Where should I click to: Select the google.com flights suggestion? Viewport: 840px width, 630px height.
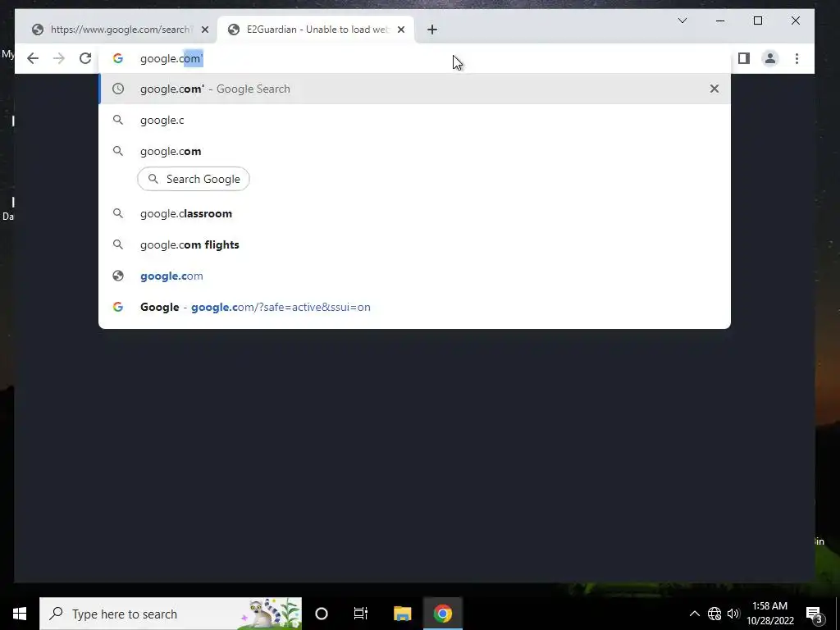(414, 244)
